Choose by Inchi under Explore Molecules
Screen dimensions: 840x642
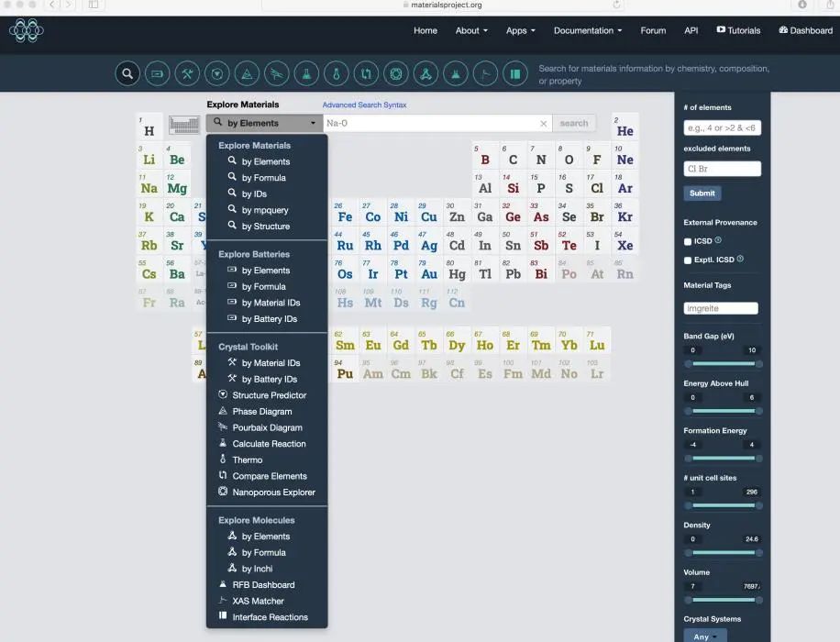tap(257, 569)
